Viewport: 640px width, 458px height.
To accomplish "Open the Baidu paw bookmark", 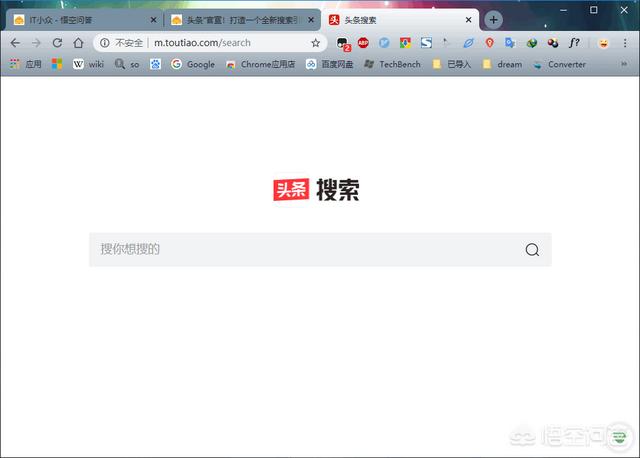I will 155,64.
